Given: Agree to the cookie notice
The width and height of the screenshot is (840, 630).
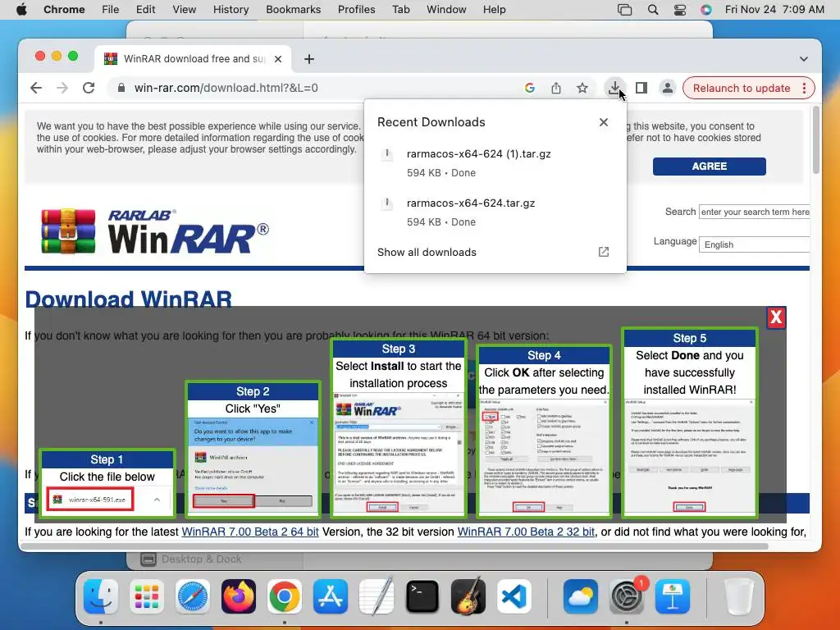Looking at the screenshot, I should point(710,166).
